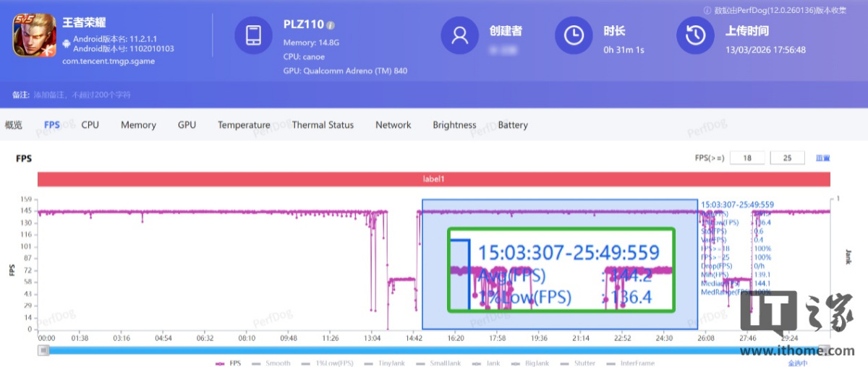The height and width of the screenshot is (367, 868).
Task: Switch to the CPU tab
Action: pyautogui.click(x=90, y=125)
